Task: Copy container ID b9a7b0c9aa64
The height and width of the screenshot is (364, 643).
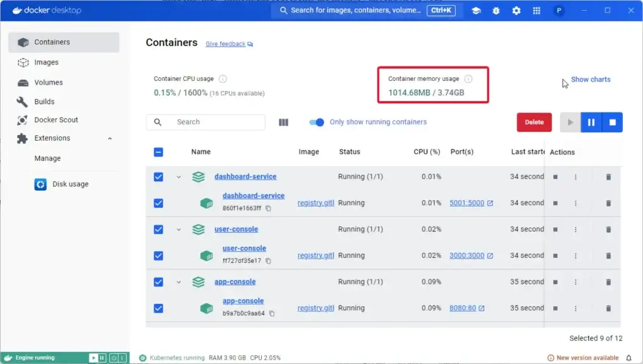Action: coord(272,314)
